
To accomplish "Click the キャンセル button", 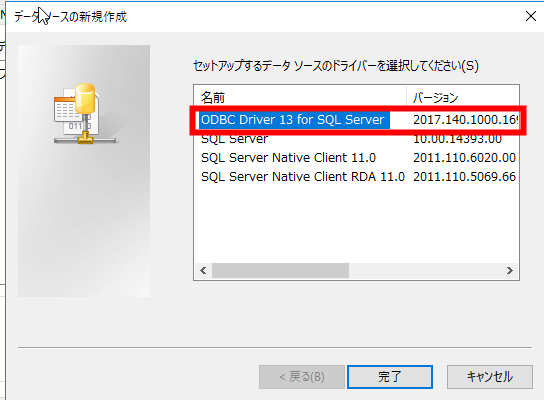I will coord(490,377).
